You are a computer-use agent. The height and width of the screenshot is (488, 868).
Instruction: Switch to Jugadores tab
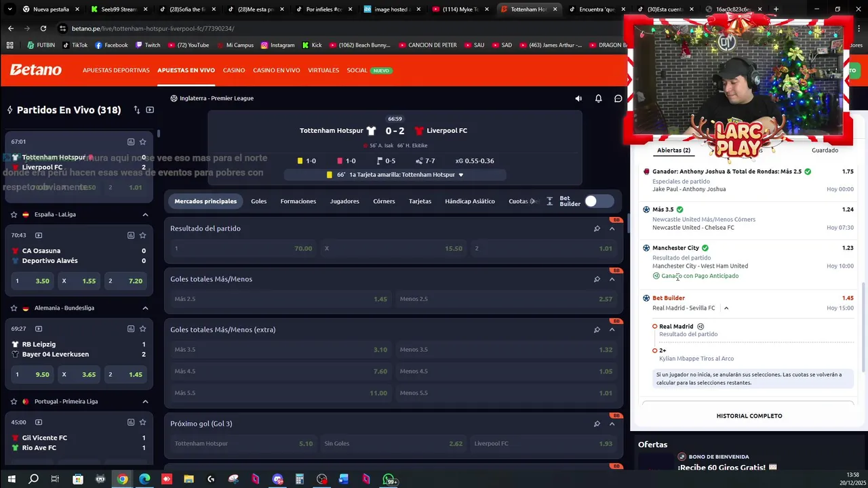pyautogui.click(x=344, y=201)
